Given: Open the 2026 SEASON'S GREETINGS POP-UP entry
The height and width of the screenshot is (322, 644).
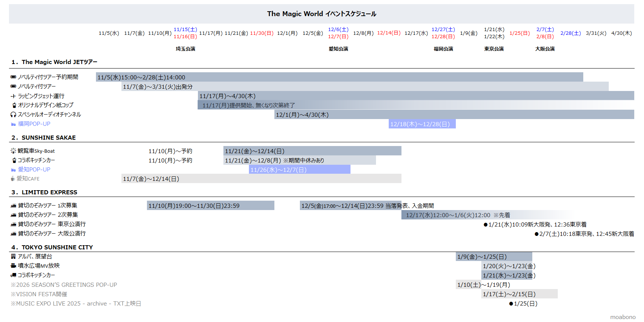Looking at the screenshot, I should click(x=64, y=285).
